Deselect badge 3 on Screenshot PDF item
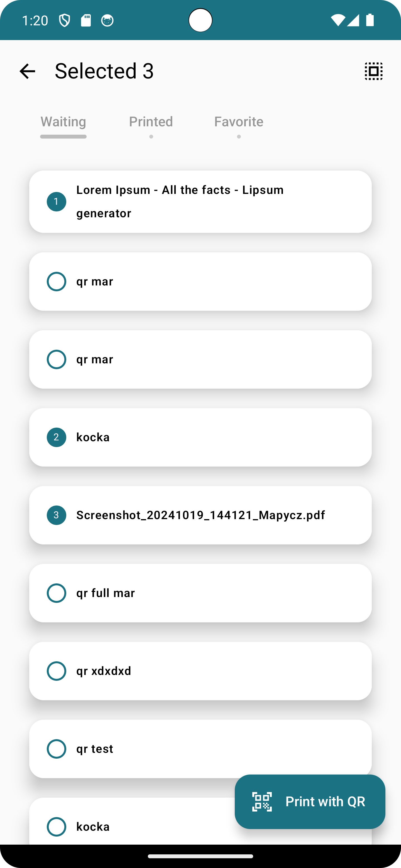The image size is (401, 868). tap(56, 515)
